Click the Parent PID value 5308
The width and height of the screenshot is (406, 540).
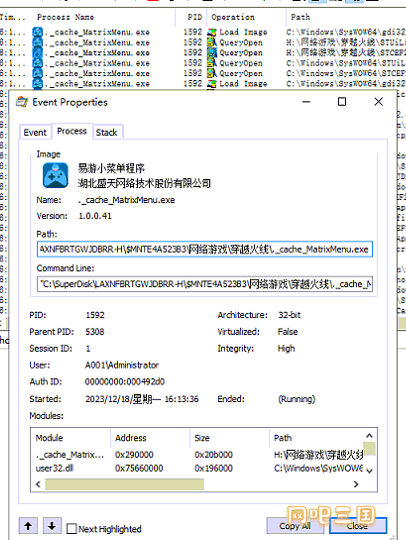(95, 332)
